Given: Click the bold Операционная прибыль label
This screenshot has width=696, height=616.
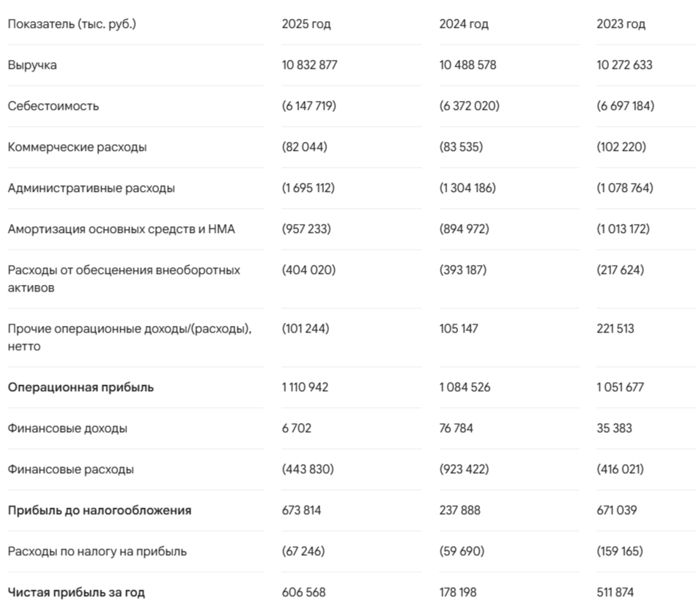Looking at the screenshot, I should coord(81,387).
